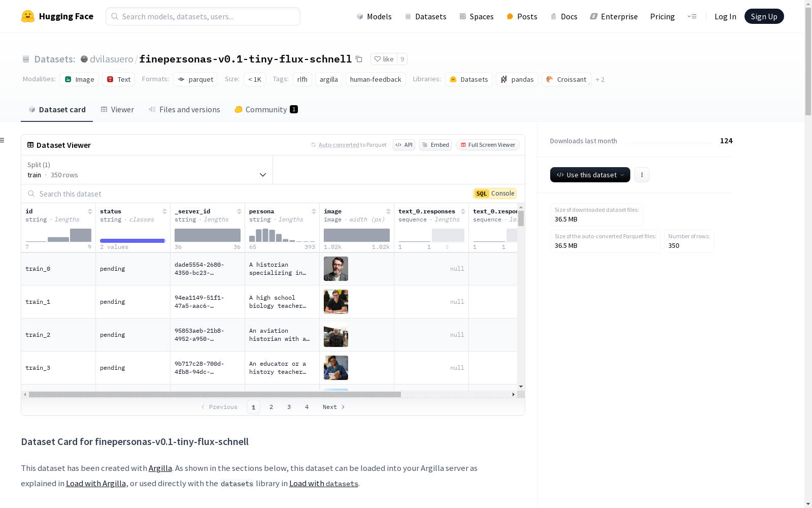Viewport: 812px width, 508px height.
Task: Go to the Next page of rows
Action: pyautogui.click(x=334, y=407)
